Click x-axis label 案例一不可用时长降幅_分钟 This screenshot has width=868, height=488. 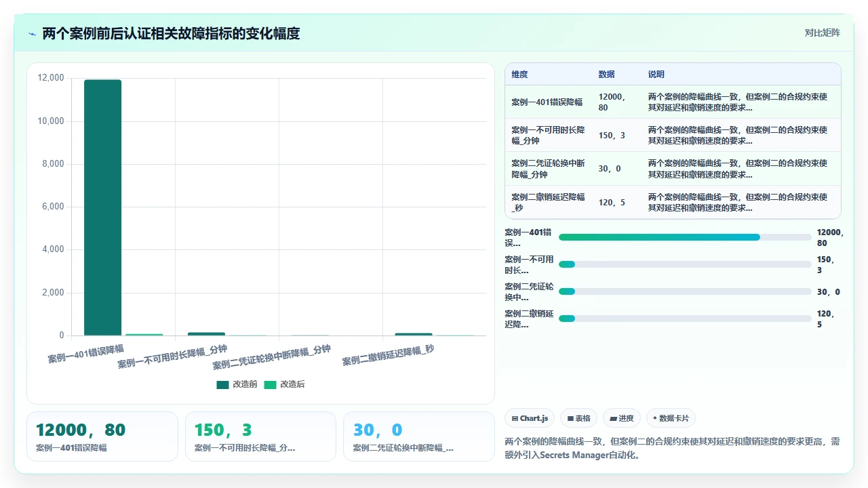pyautogui.click(x=172, y=357)
